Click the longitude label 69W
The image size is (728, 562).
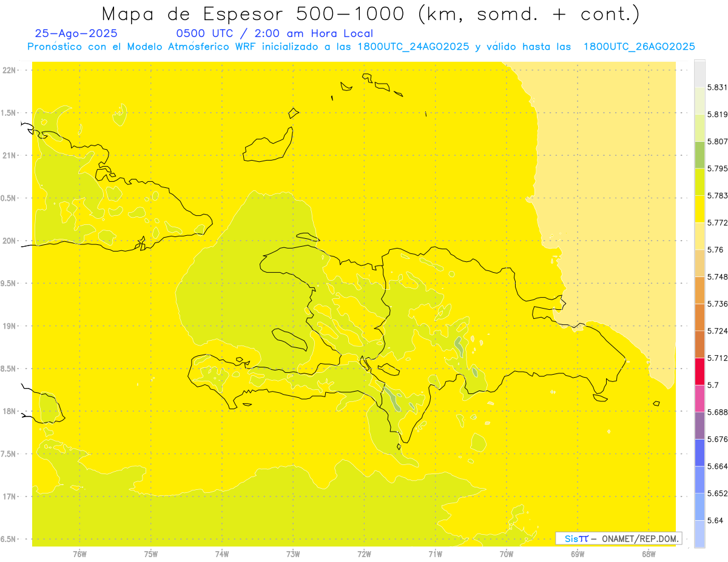coord(578,554)
